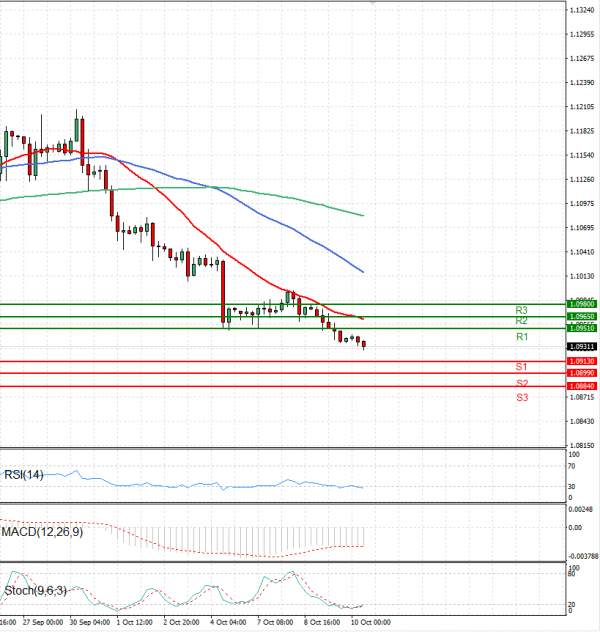Select the R2 resistance label
Screen dimensions: 600x632
pyautogui.click(x=521, y=321)
